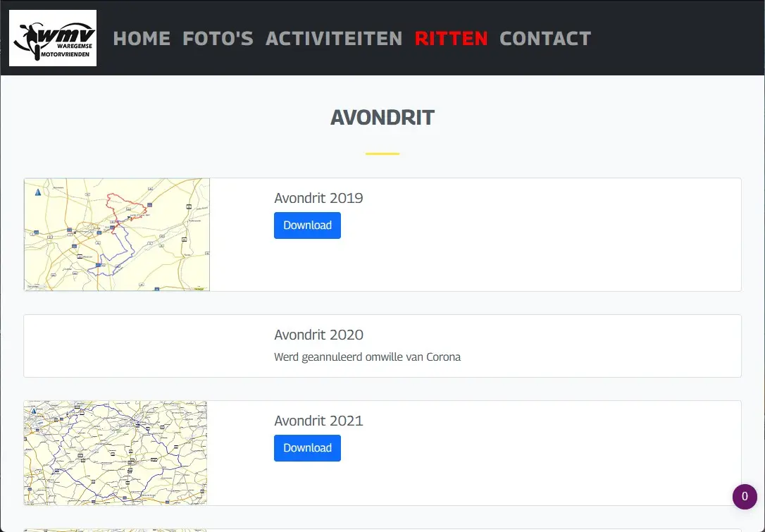The width and height of the screenshot is (765, 532).
Task: Navigate to the CONTACT page
Action: pos(545,39)
